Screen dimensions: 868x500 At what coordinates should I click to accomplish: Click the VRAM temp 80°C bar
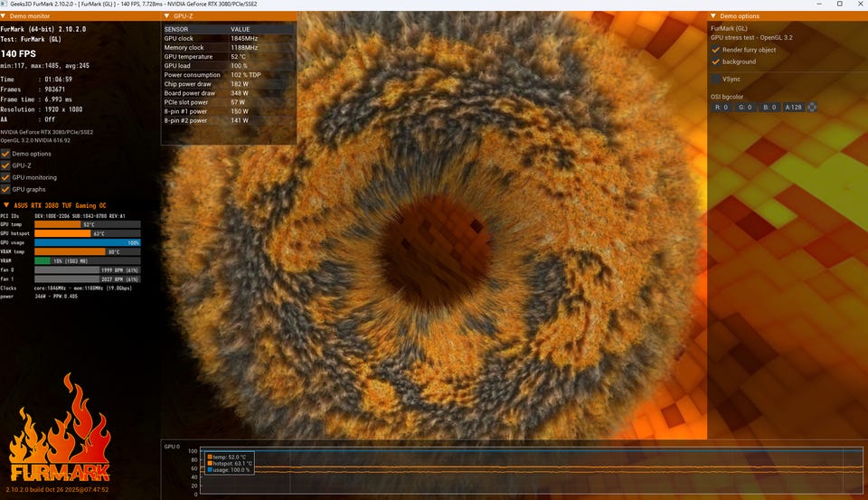pyautogui.click(x=88, y=252)
